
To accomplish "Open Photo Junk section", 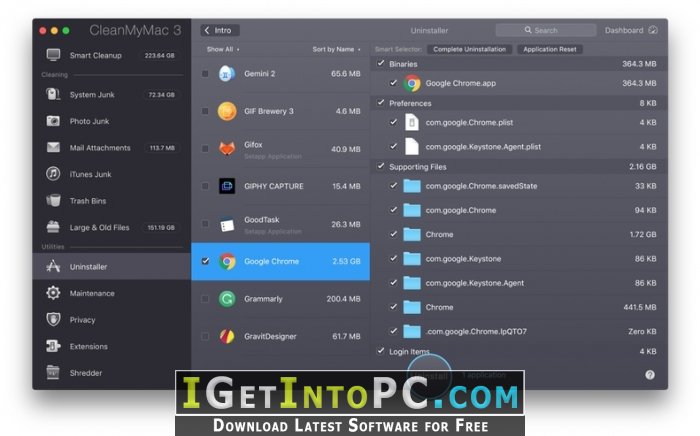I will click(x=112, y=121).
